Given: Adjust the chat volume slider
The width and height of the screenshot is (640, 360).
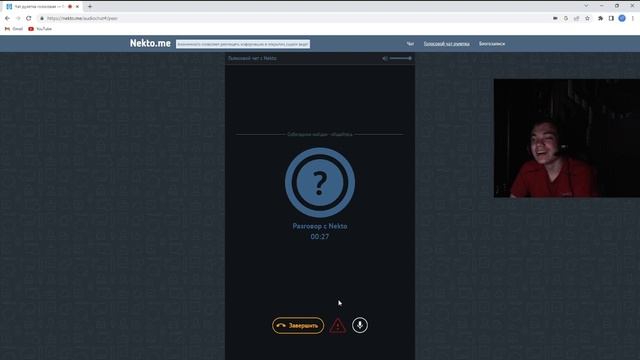Looking at the screenshot, I should 401,58.
